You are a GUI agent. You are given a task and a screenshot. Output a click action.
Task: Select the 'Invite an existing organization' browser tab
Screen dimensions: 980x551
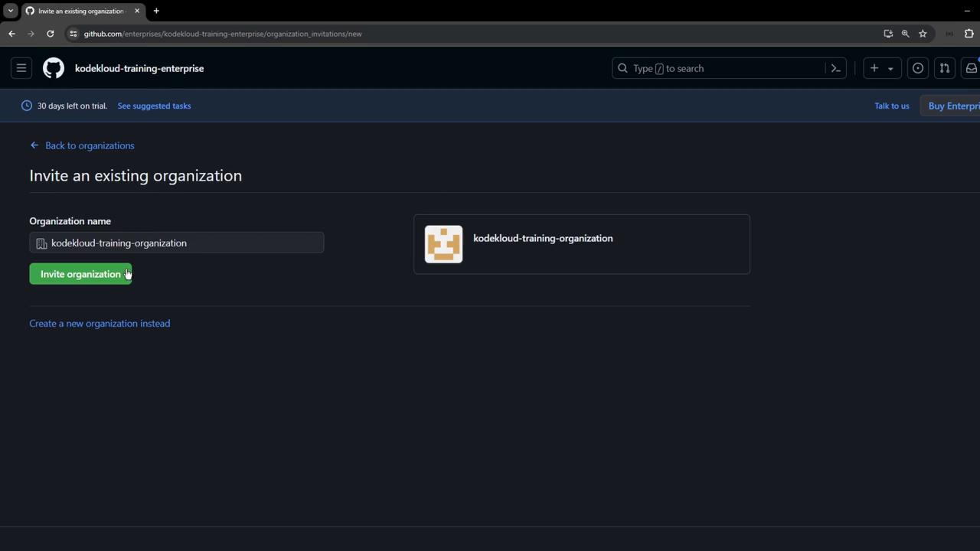83,11
